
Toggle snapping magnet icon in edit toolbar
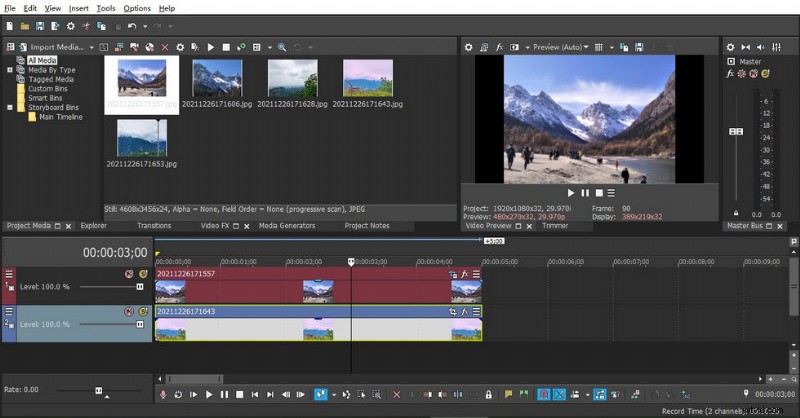544,395
